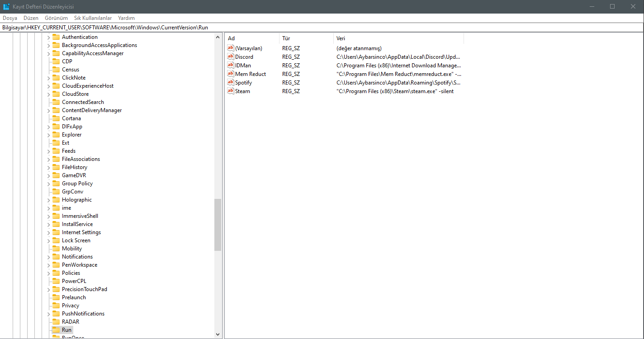Click the PowerCPL folder icon
Screen dimensions: 644x339
point(56,281)
